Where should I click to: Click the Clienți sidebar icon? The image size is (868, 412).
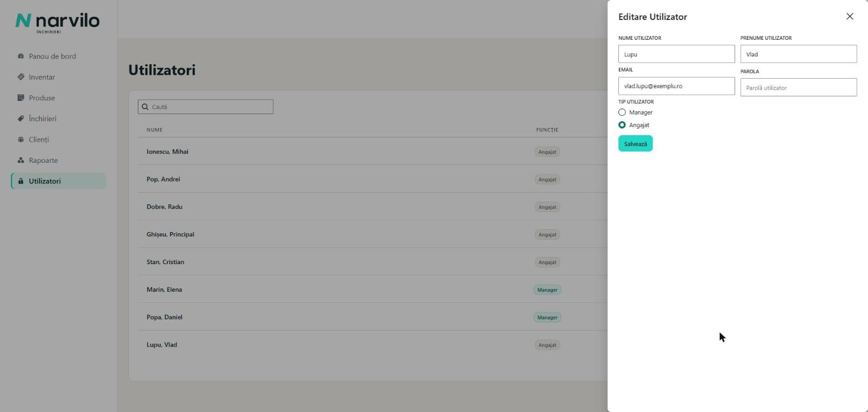[x=20, y=140]
